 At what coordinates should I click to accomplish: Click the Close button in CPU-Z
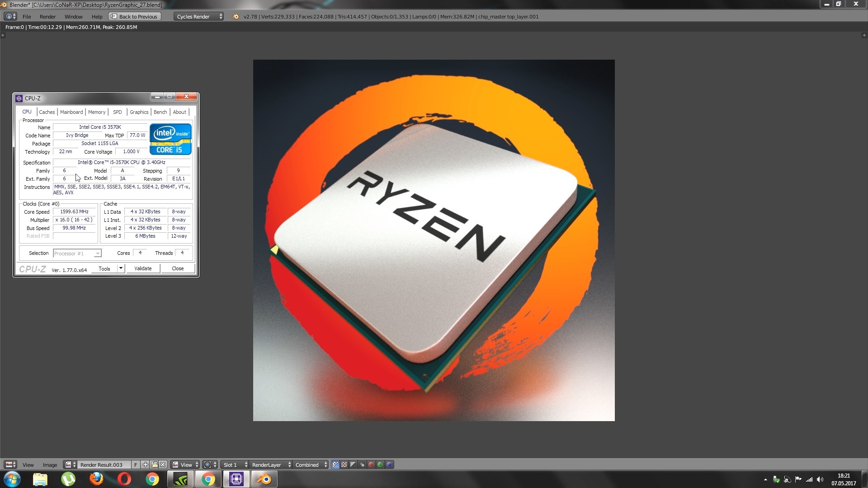pyautogui.click(x=178, y=268)
